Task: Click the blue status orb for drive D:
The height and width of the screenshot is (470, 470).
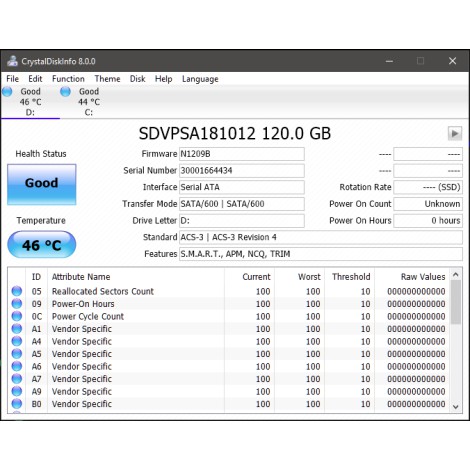Action: pos(7,91)
